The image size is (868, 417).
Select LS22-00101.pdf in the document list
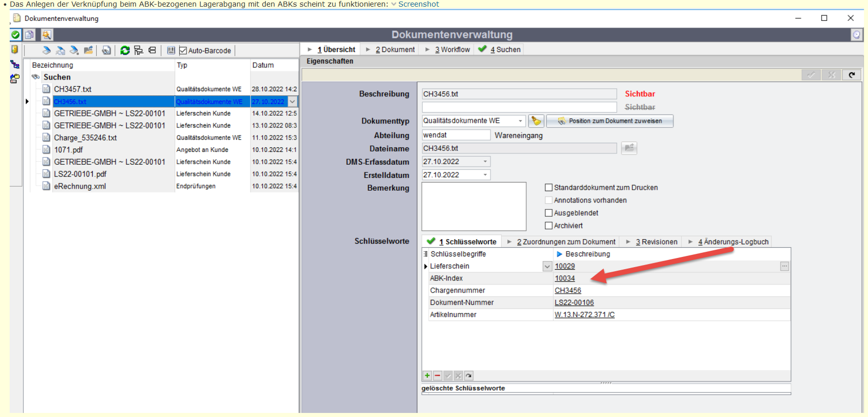80,174
